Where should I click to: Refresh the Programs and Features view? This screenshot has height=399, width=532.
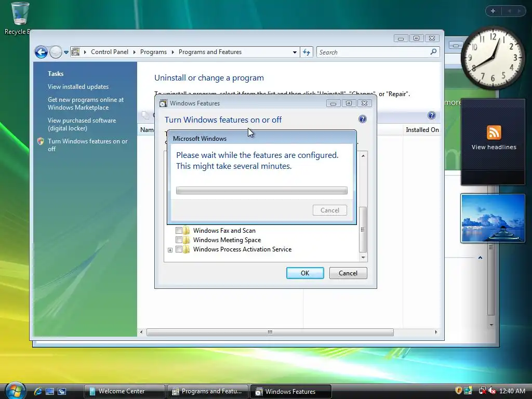[x=307, y=52]
